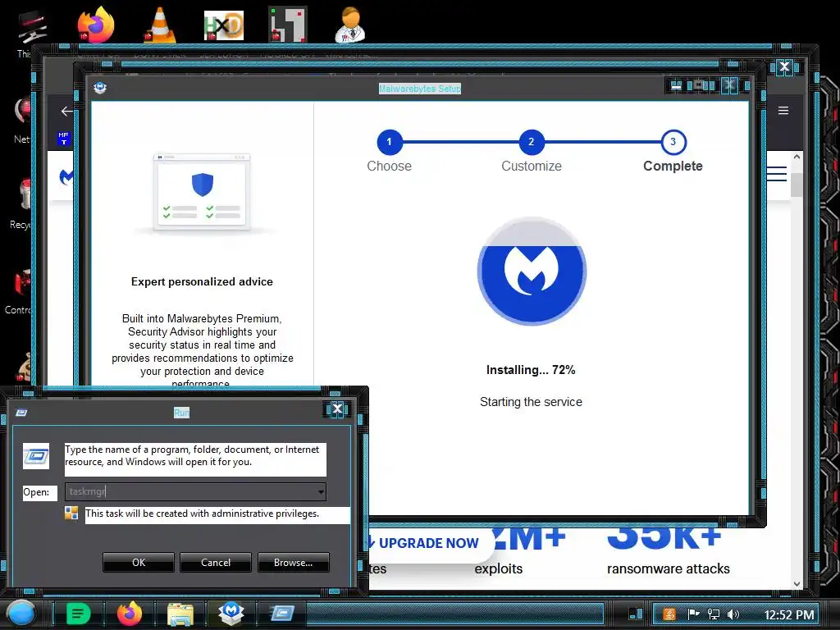The image size is (840, 630).
Task: Click the Malwarebytes logo on the webpage
Action: tap(66, 176)
